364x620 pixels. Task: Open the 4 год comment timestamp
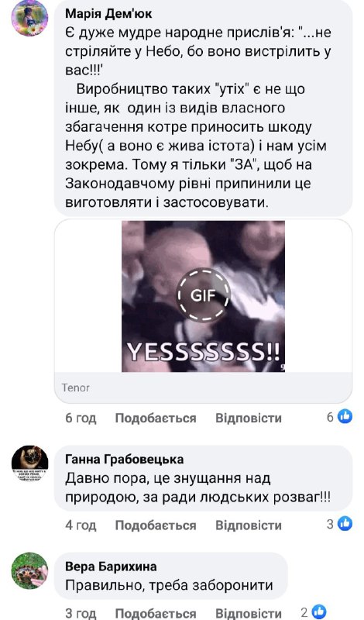coord(81,525)
